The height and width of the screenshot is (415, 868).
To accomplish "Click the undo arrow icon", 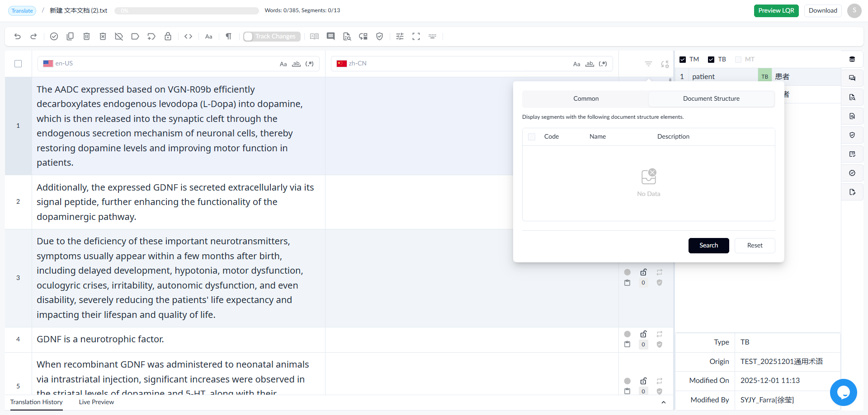I will click(18, 37).
